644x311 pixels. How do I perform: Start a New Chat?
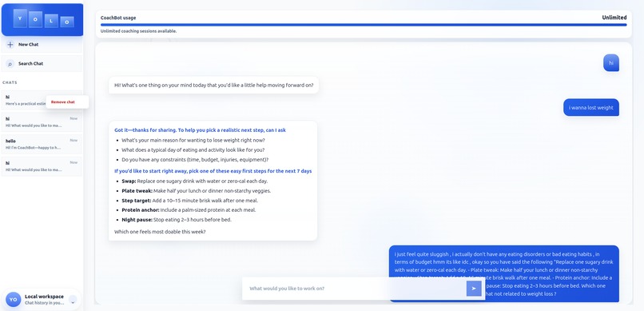click(x=42, y=44)
